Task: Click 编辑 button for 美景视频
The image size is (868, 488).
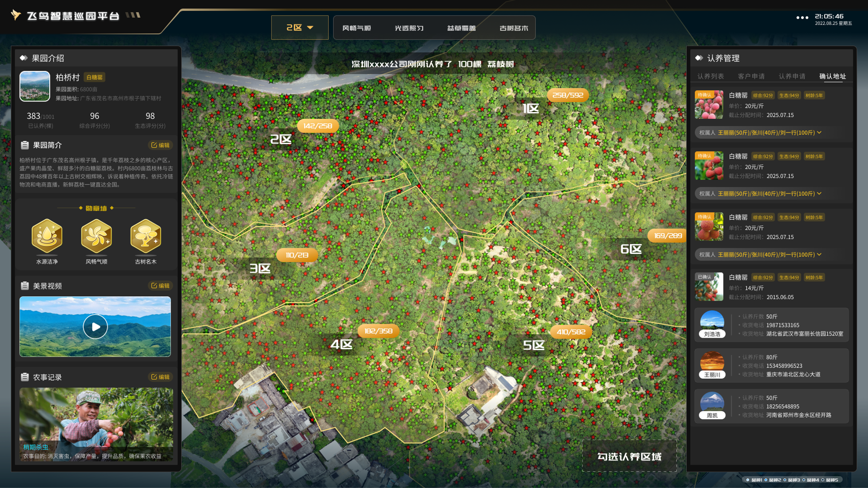Action: click(x=160, y=286)
